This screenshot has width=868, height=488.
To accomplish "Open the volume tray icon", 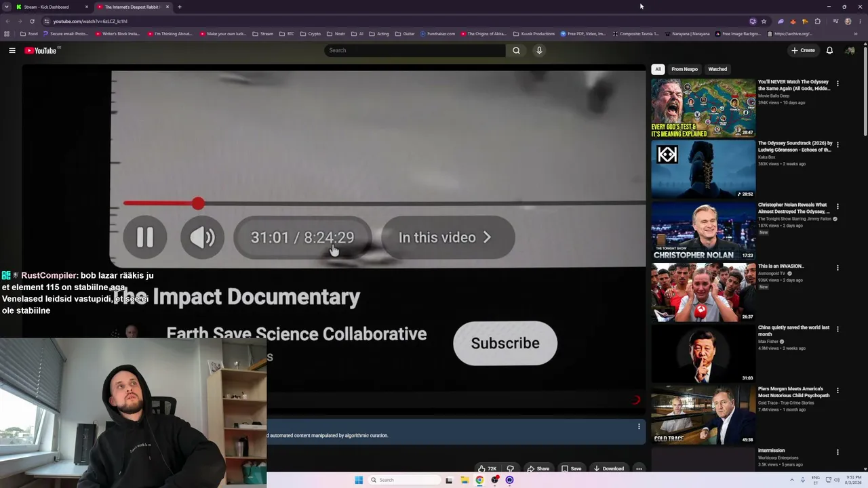I will pos(835,480).
